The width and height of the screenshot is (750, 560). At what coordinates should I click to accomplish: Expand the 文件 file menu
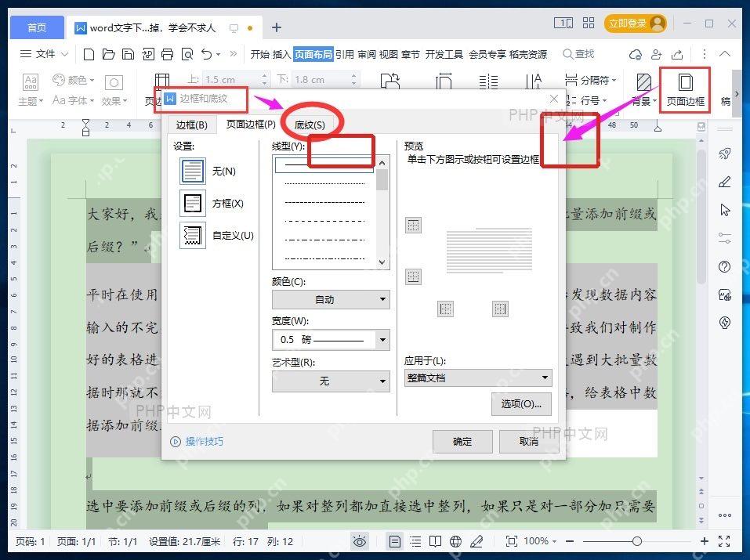click(x=44, y=54)
